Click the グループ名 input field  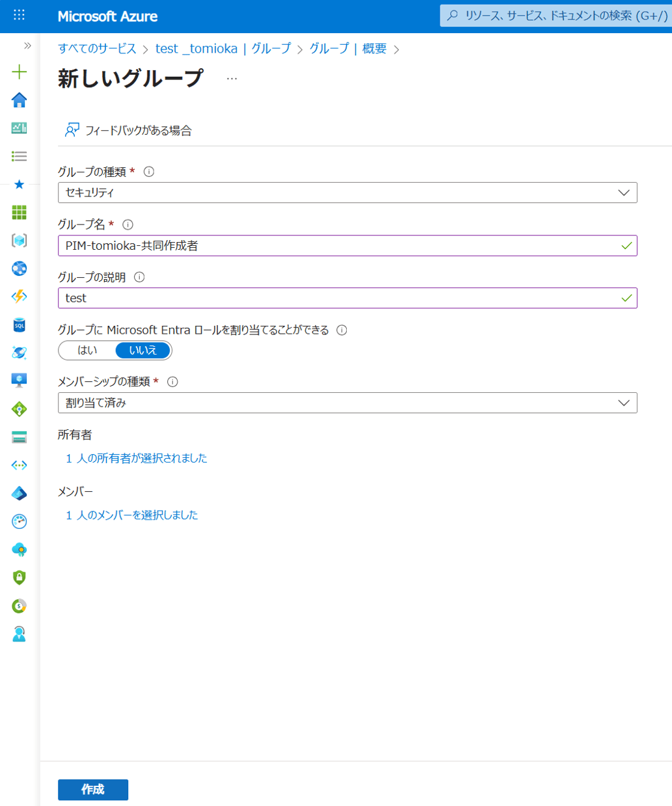338,246
